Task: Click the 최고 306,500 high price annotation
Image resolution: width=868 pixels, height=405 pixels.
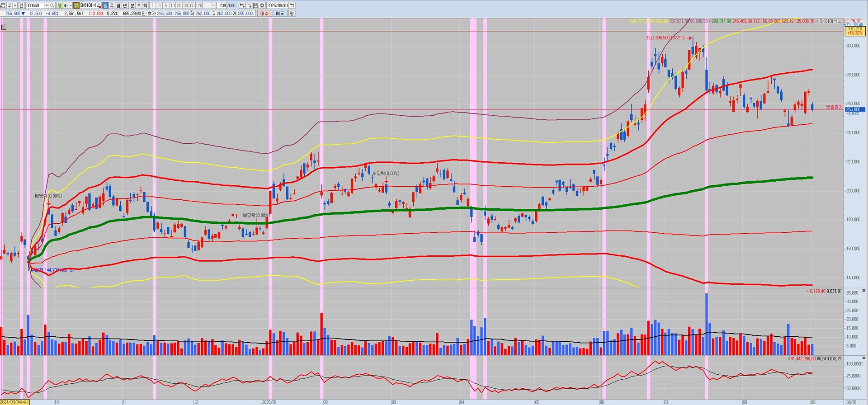Action: click(x=665, y=38)
